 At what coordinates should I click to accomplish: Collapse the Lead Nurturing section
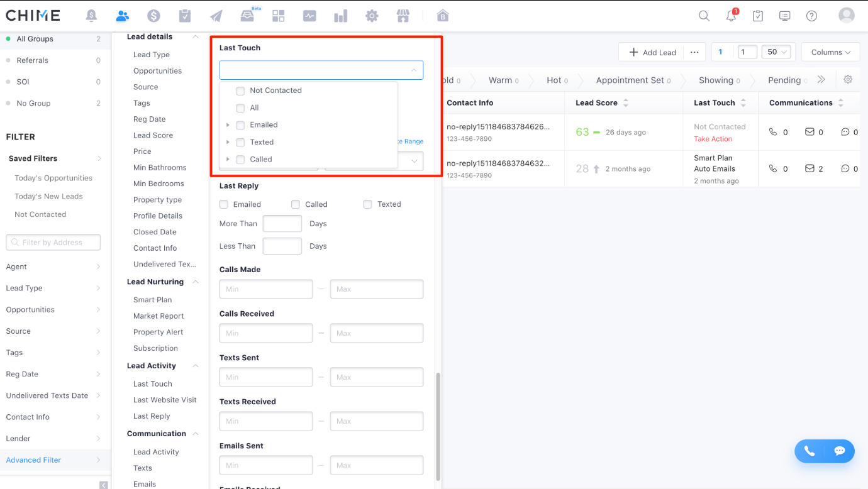pos(196,282)
